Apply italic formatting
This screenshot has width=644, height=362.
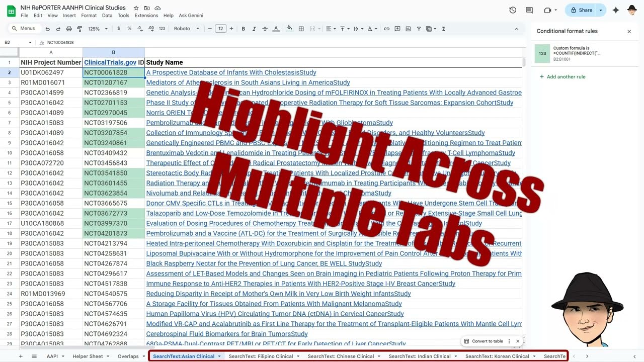(x=254, y=29)
